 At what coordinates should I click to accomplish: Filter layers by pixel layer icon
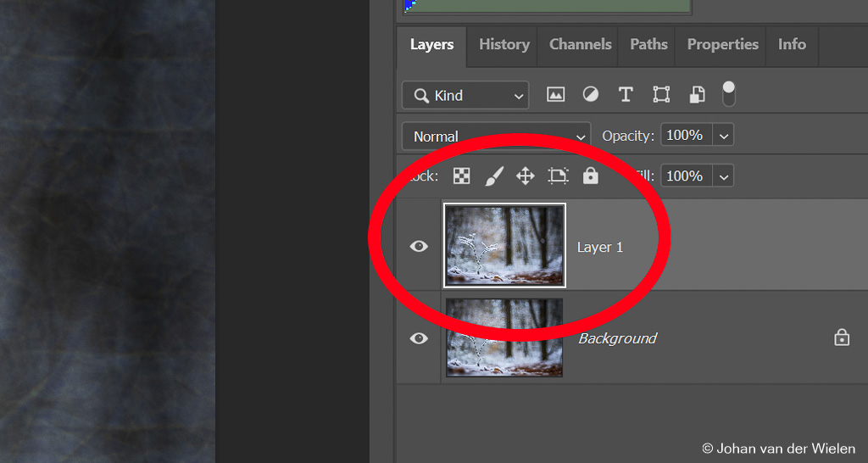(x=555, y=95)
